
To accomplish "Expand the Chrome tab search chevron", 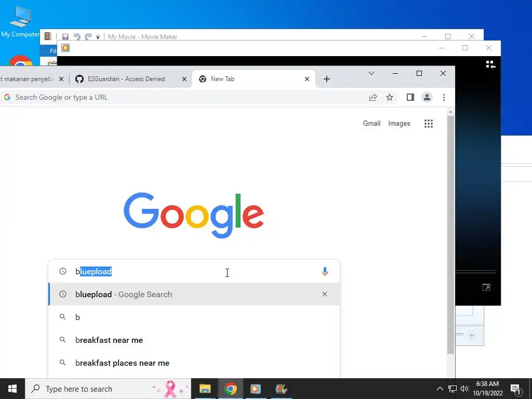I will click(x=371, y=73).
